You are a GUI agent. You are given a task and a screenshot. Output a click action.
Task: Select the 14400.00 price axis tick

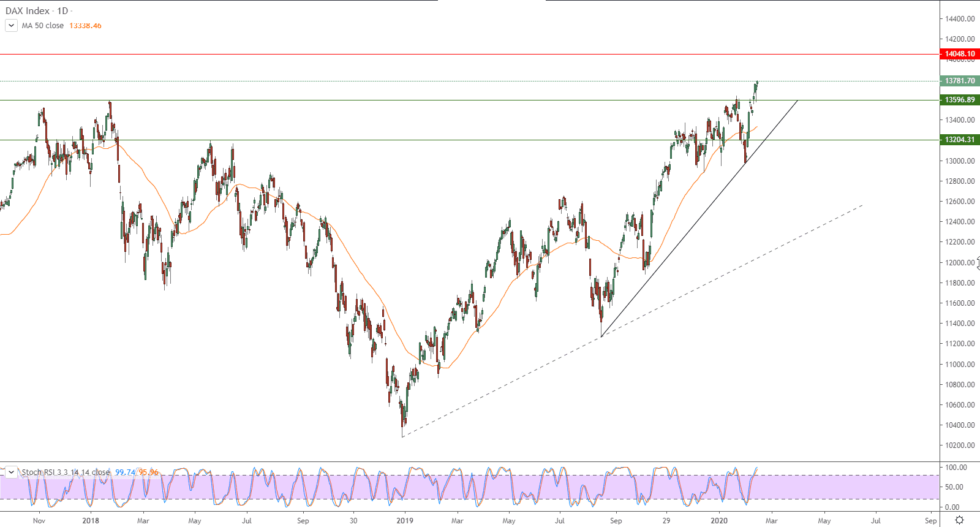coord(960,19)
